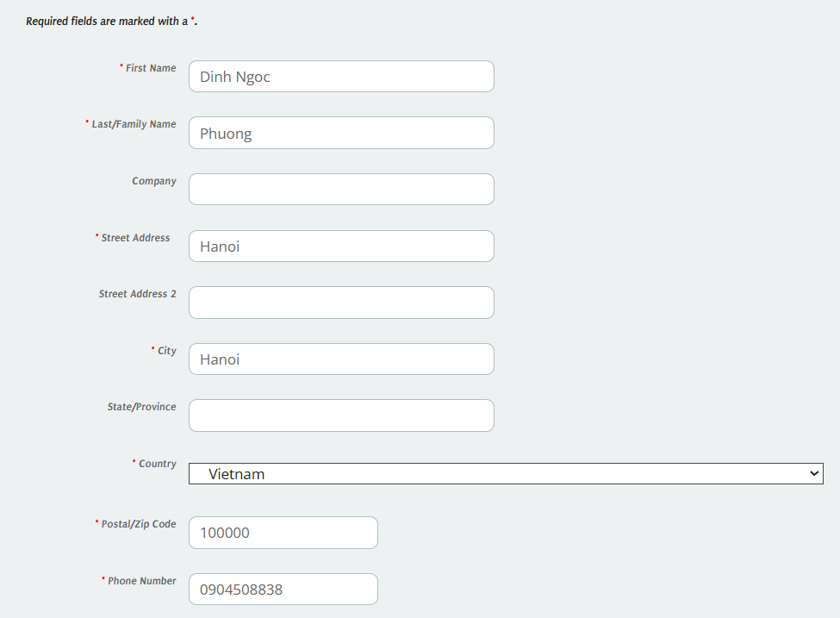Focus the City input field
Viewport: 840px width, 618px height.
341,359
